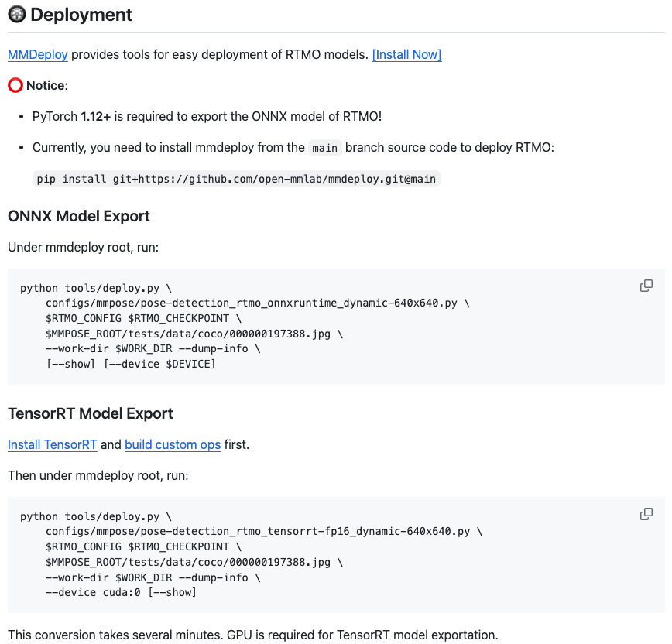Click the tensorrt-fp16_dynamic-640x640.py config line

(x=263, y=531)
